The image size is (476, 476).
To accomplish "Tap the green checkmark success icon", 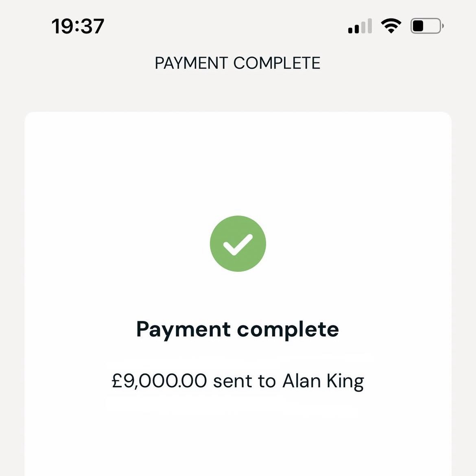I will 238,243.
